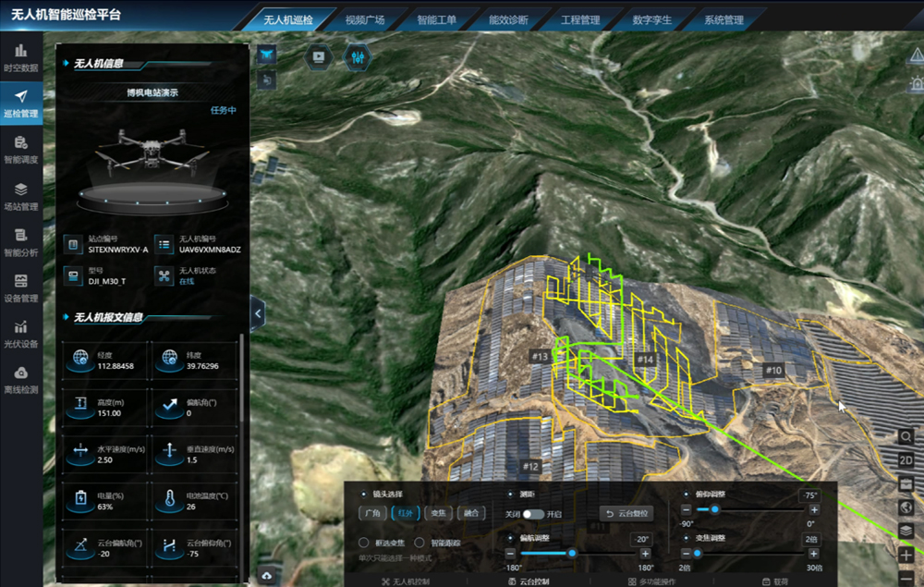Screen dimensions: 924x587
Task: Click the control sliders hexagon icon
Action: 357,56
